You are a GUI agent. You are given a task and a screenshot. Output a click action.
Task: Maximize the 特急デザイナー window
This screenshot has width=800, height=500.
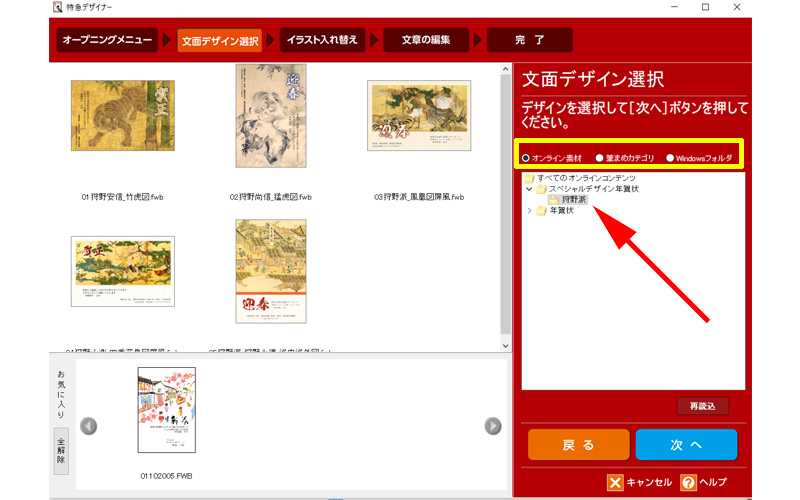coord(706,7)
